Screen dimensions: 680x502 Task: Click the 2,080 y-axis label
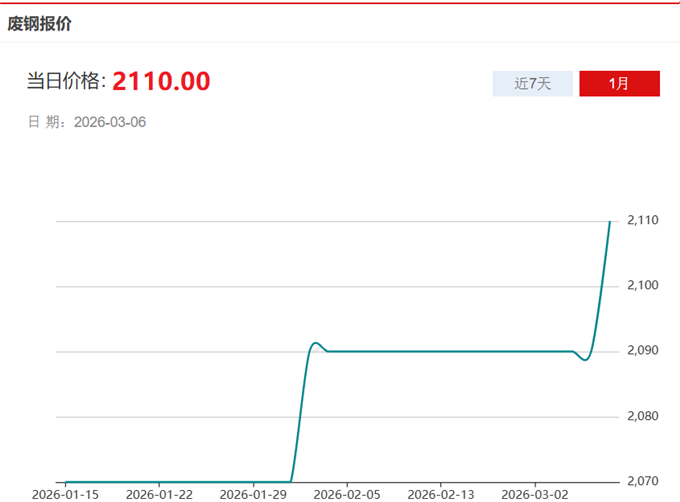(x=641, y=416)
